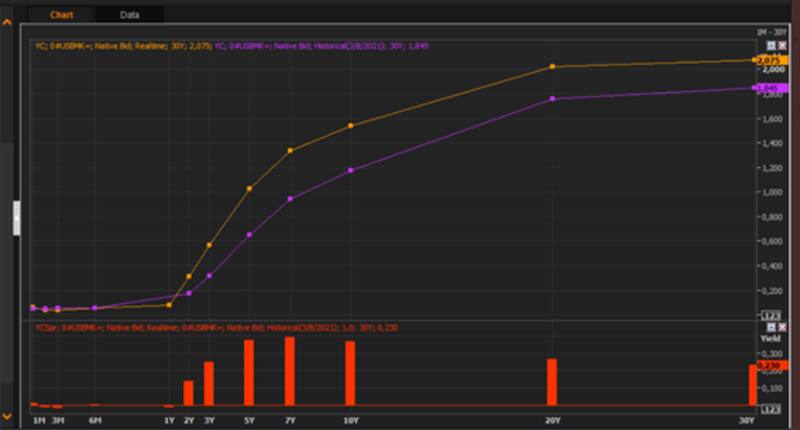Click the orange down chevron at bottom left
The width and height of the screenshot is (800, 430).
coord(7,414)
